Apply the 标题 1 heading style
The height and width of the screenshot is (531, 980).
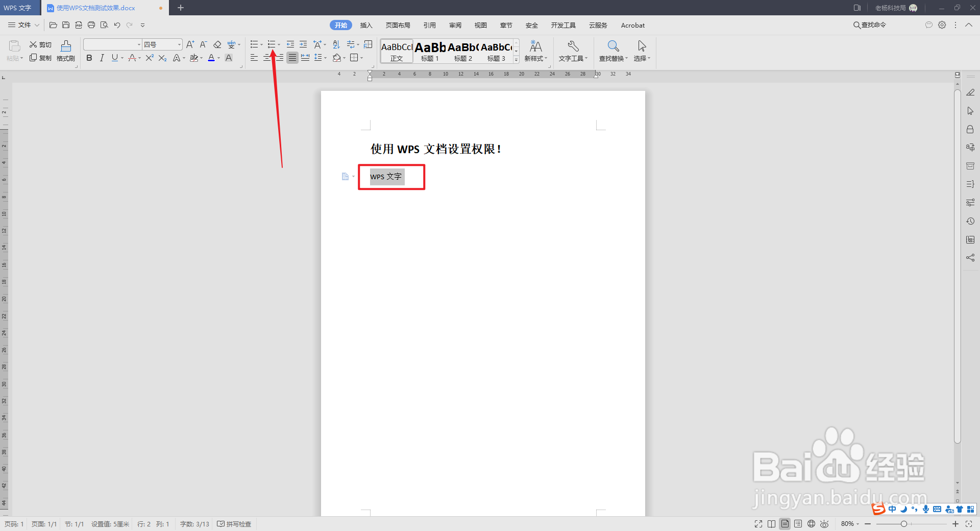430,51
